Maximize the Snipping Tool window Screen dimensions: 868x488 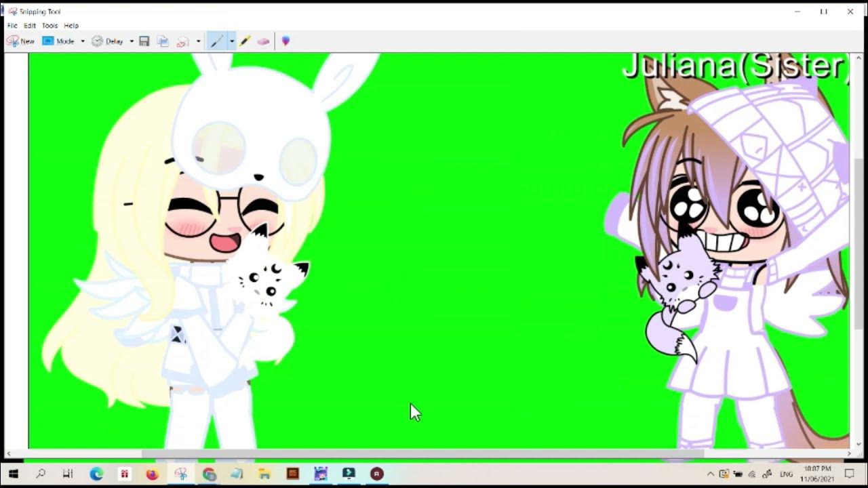tap(824, 12)
